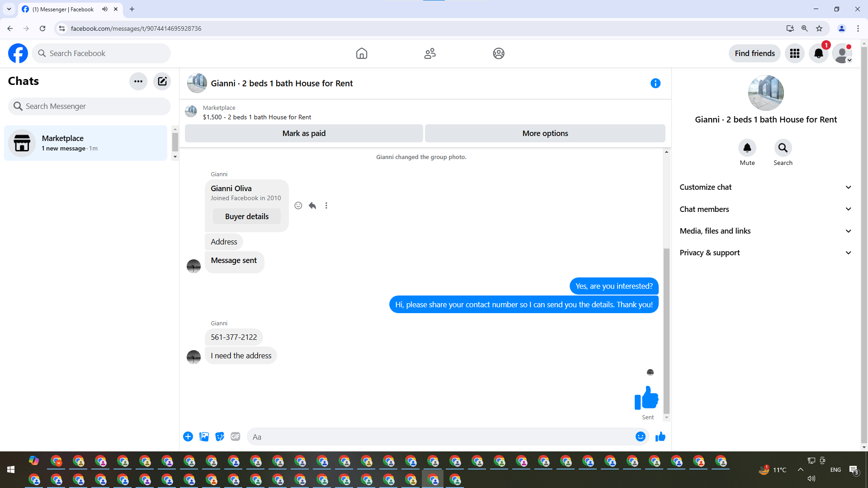Click Mark as paid button
Screen dimensions: 868x488
click(x=304, y=133)
